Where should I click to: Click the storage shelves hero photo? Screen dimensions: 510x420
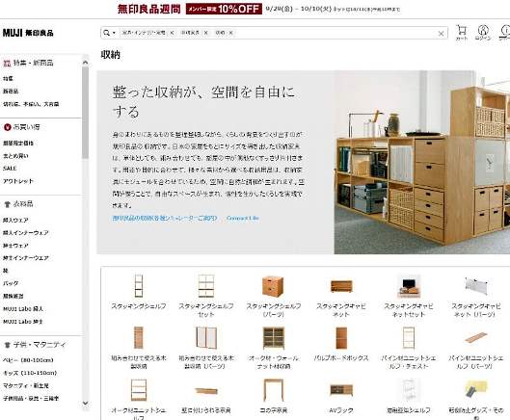pos(422,162)
